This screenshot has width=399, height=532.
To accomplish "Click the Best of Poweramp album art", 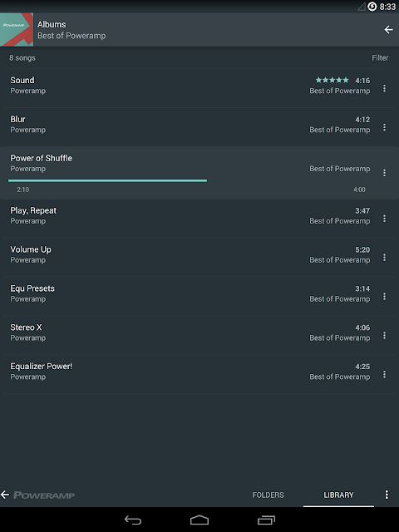I will pyautogui.click(x=17, y=30).
